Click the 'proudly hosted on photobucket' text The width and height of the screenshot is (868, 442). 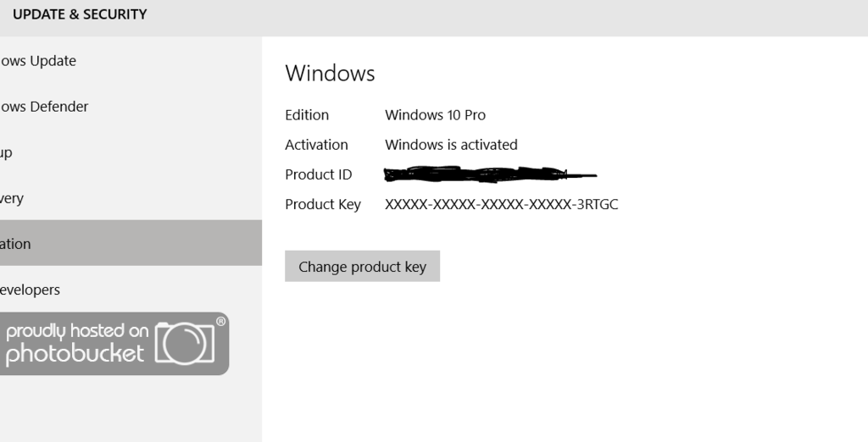(x=76, y=343)
